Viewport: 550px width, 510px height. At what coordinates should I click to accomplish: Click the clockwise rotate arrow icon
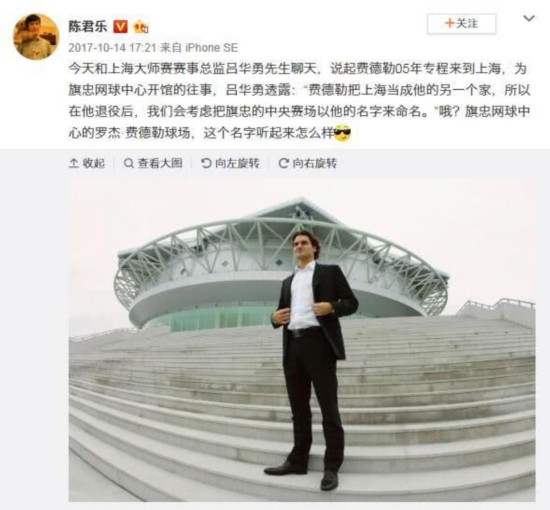pyautogui.click(x=283, y=163)
